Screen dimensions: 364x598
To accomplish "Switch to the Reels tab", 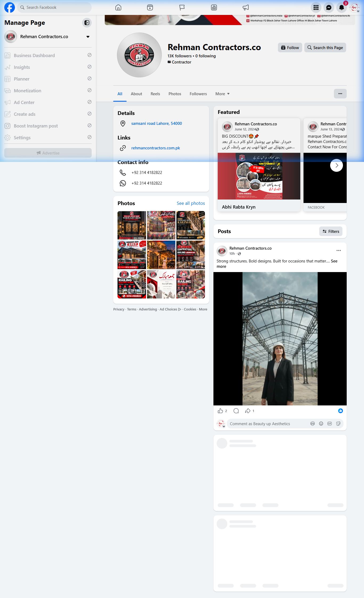I will (x=155, y=94).
